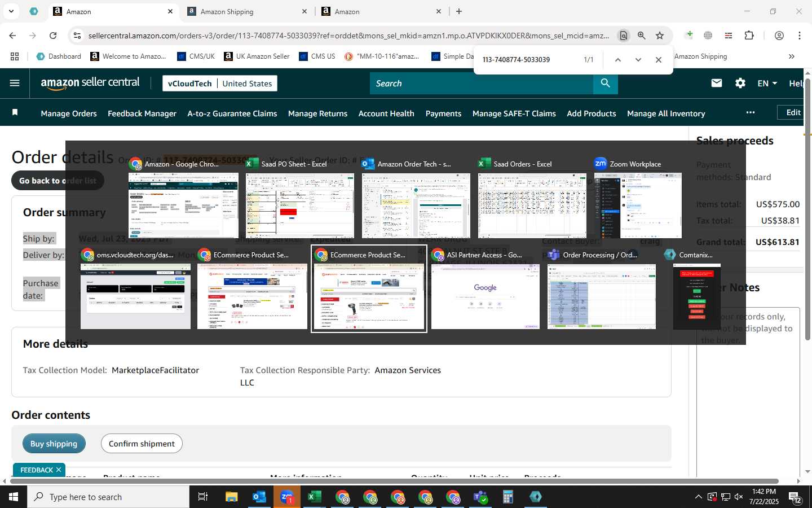Click the Confirm shipment button
The image size is (812, 508).
pyautogui.click(x=142, y=444)
